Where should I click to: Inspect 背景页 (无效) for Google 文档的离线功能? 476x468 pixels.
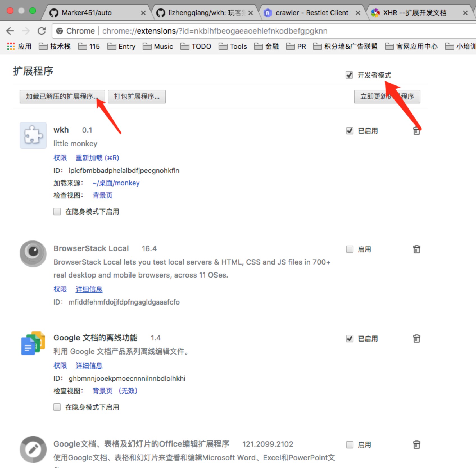point(115,391)
